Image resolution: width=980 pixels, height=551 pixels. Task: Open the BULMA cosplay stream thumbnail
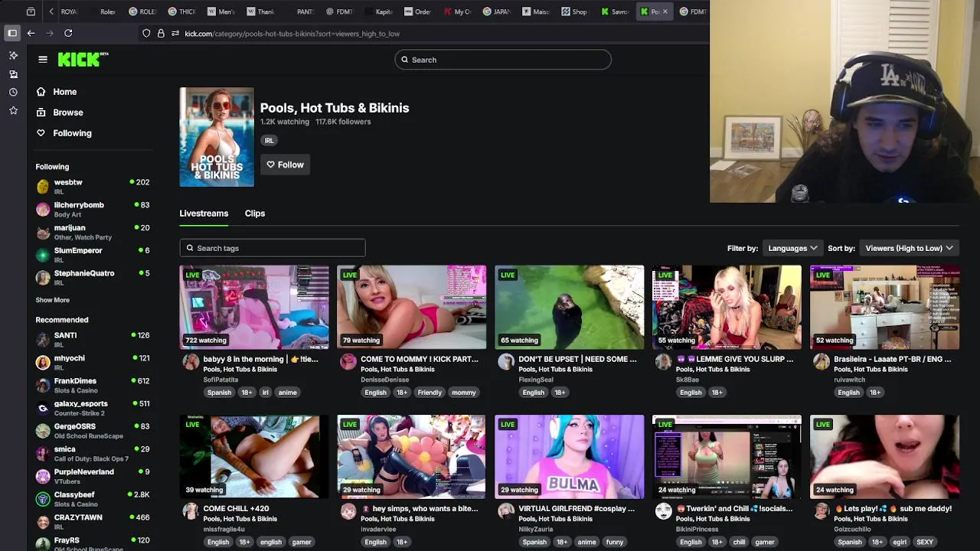tap(570, 457)
